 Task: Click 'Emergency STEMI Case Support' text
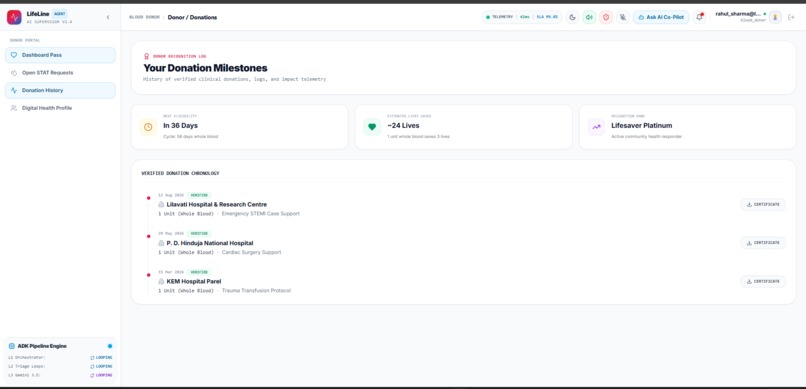coord(261,214)
